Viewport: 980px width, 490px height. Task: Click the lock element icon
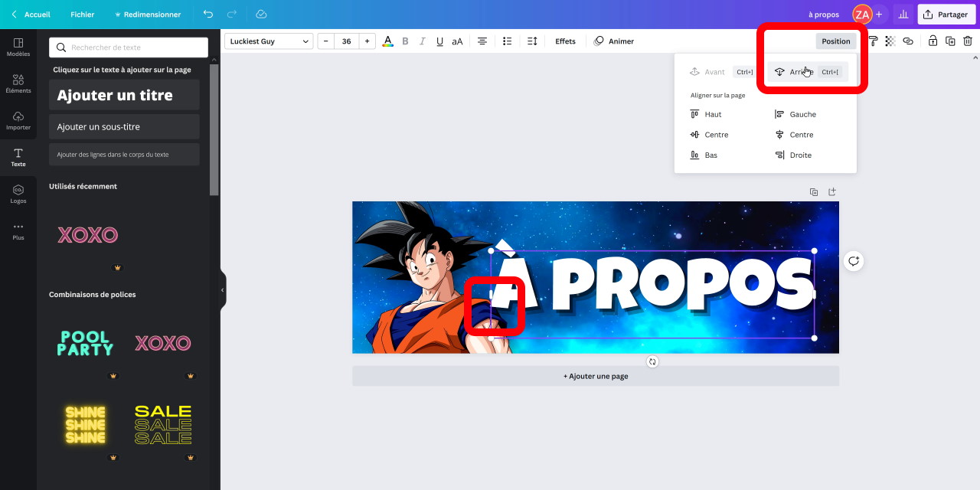coord(933,41)
